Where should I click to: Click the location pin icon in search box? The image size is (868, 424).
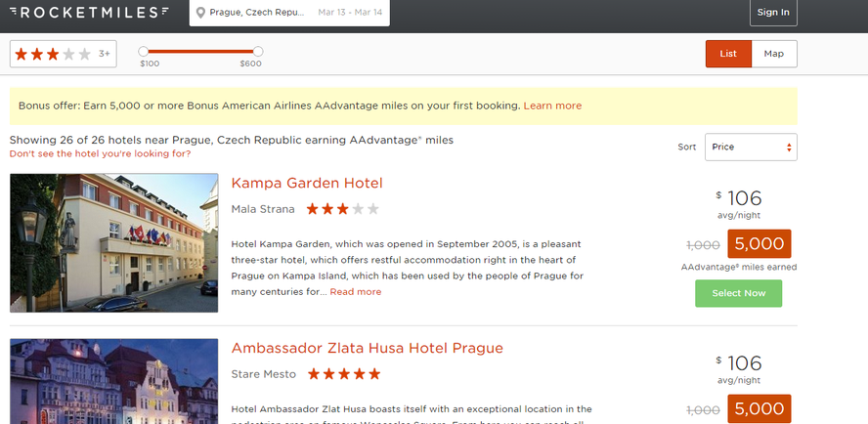click(200, 13)
